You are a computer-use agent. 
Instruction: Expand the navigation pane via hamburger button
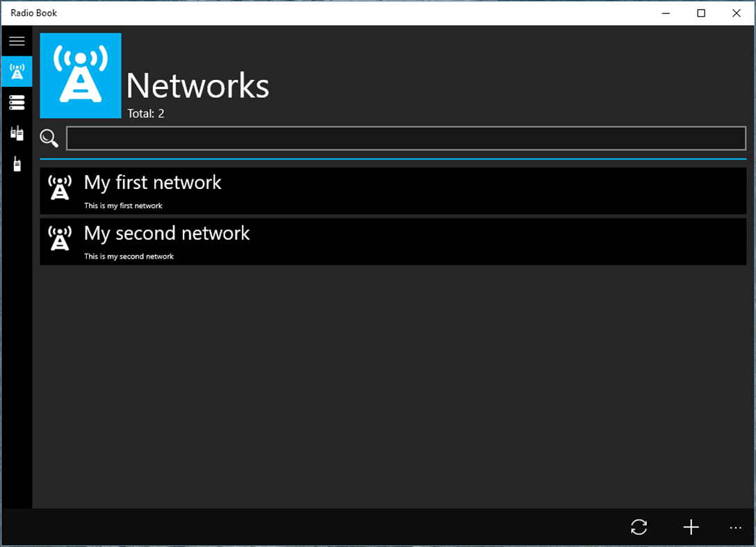[16, 41]
